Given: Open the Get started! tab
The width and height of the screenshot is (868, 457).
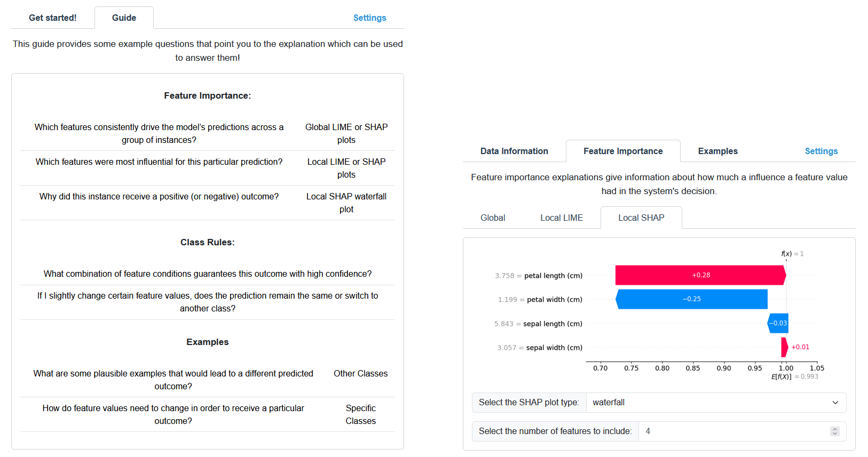Looking at the screenshot, I should point(52,18).
